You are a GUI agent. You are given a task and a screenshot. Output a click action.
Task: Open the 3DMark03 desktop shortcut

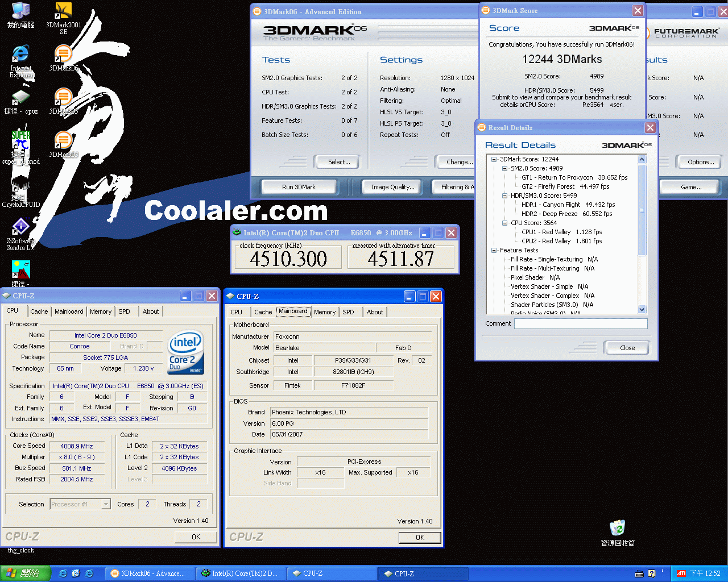coord(63,145)
